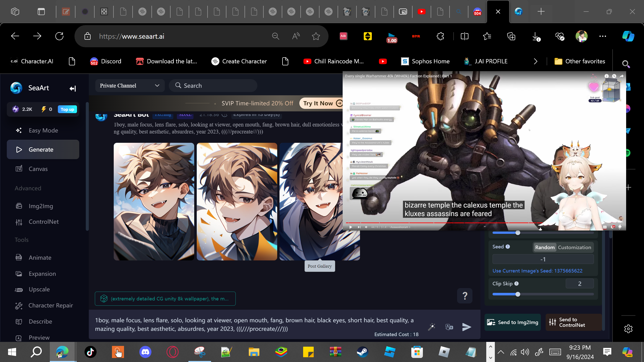Screen dimensions: 644x362
Task: Refresh the seaart.ai page
Action: (x=59, y=36)
